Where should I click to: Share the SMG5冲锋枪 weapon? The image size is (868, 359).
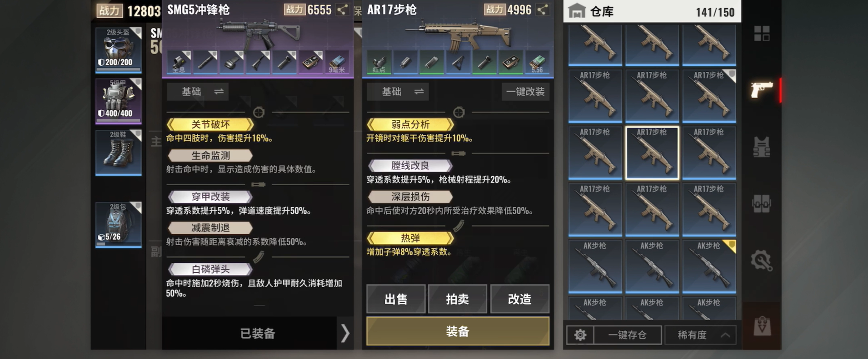coord(342,10)
